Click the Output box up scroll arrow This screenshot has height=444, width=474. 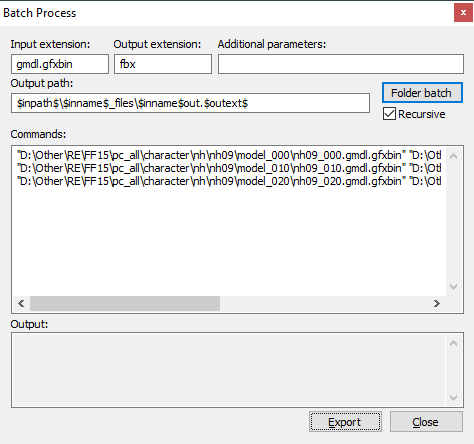[x=453, y=343]
